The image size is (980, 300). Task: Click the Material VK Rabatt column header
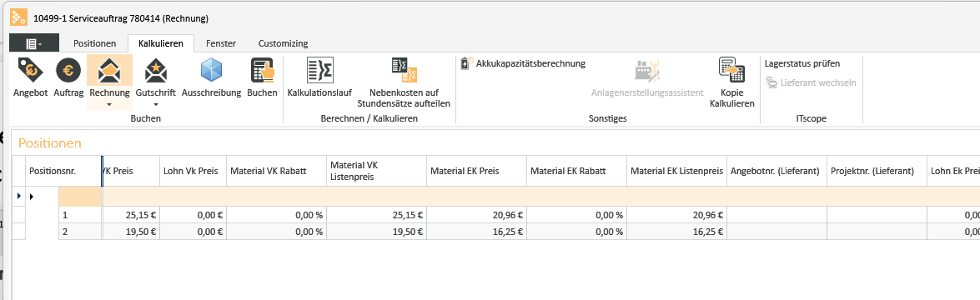pyautogui.click(x=275, y=171)
